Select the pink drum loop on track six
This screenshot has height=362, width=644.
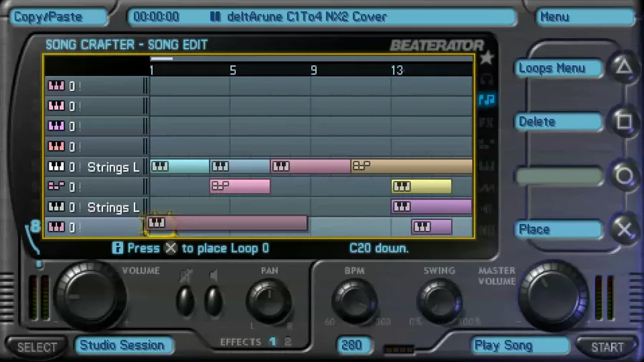click(x=240, y=186)
